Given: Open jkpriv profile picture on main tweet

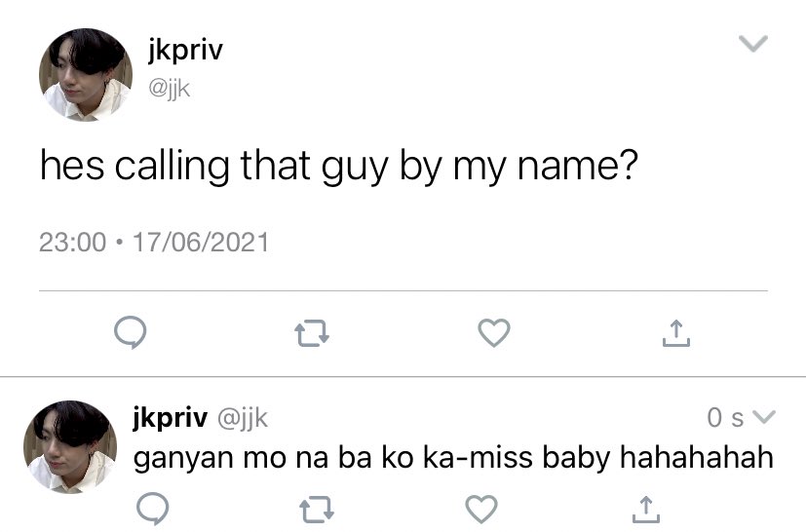Looking at the screenshot, I should coord(86,75).
